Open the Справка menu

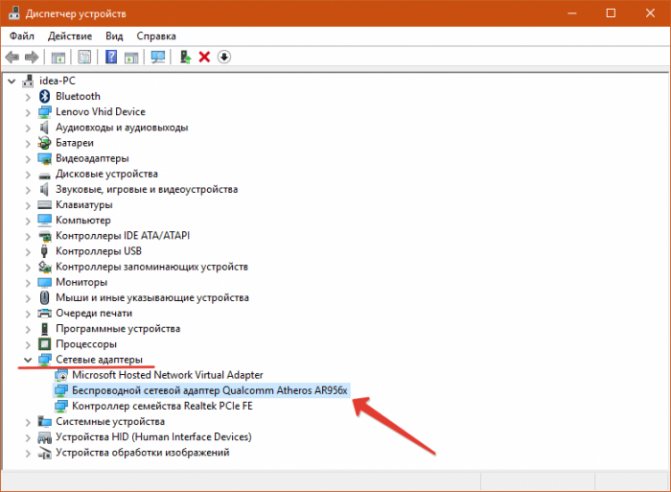click(156, 36)
